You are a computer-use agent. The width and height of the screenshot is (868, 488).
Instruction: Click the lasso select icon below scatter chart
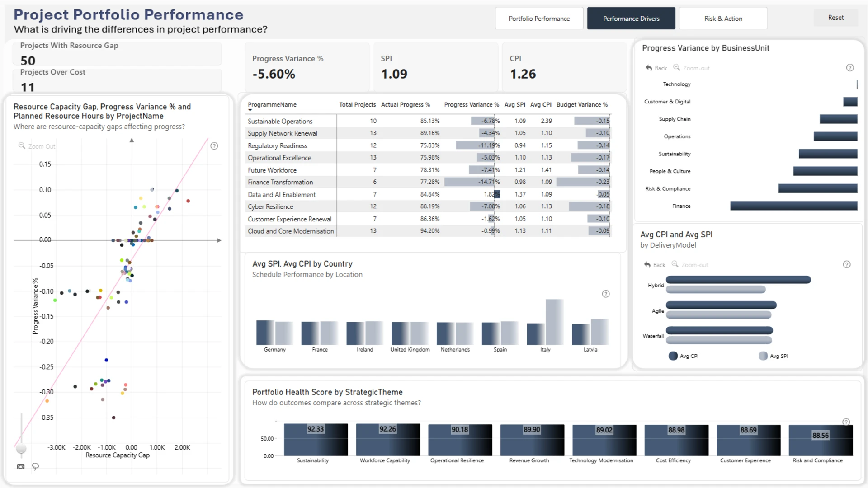click(x=35, y=466)
